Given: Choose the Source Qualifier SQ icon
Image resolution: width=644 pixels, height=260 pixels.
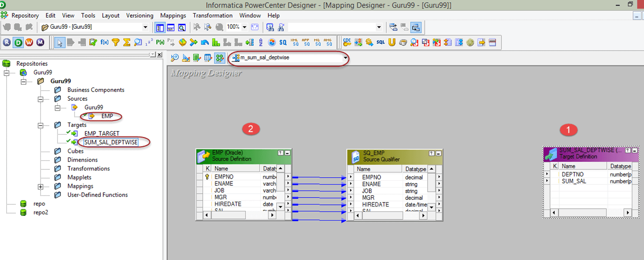Looking at the screenshot, I should tap(283, 42).
